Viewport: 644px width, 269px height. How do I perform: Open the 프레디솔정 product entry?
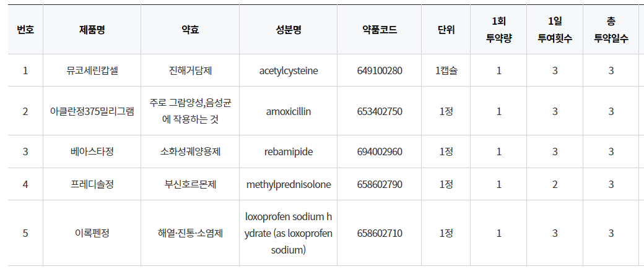tap(92, 184)
